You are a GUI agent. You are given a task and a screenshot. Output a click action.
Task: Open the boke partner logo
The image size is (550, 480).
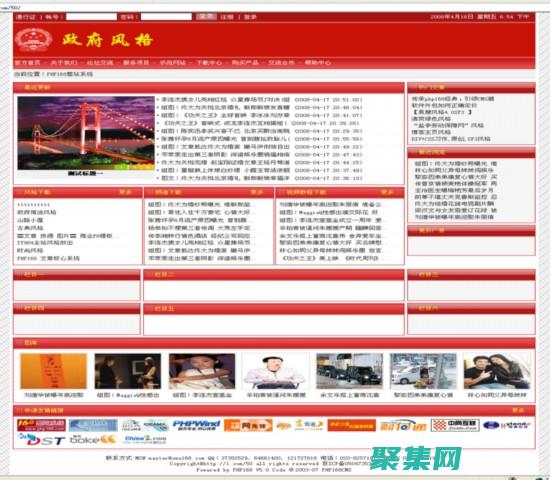pyautogui.click(x=93, y=440)
